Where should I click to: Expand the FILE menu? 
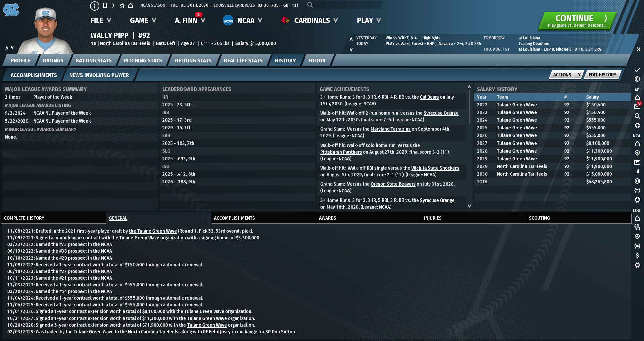click(100, 20)
